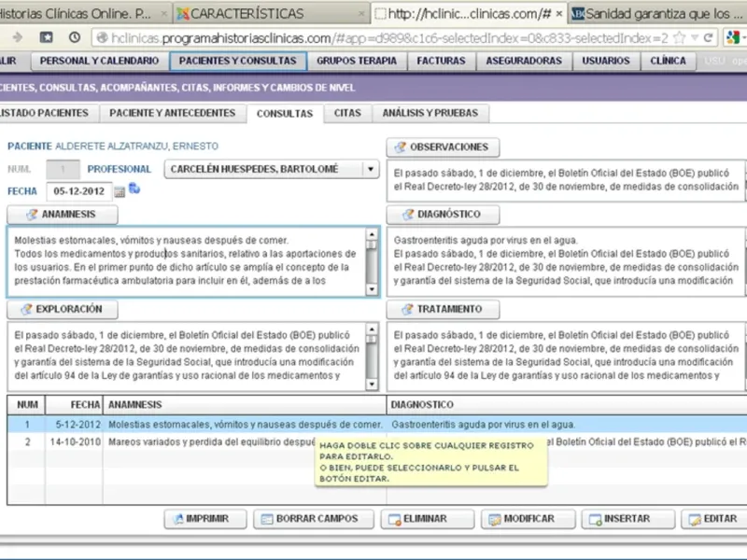Click the DIAGNOSTICO column header

pyautogui.click(x=567, y=405)
